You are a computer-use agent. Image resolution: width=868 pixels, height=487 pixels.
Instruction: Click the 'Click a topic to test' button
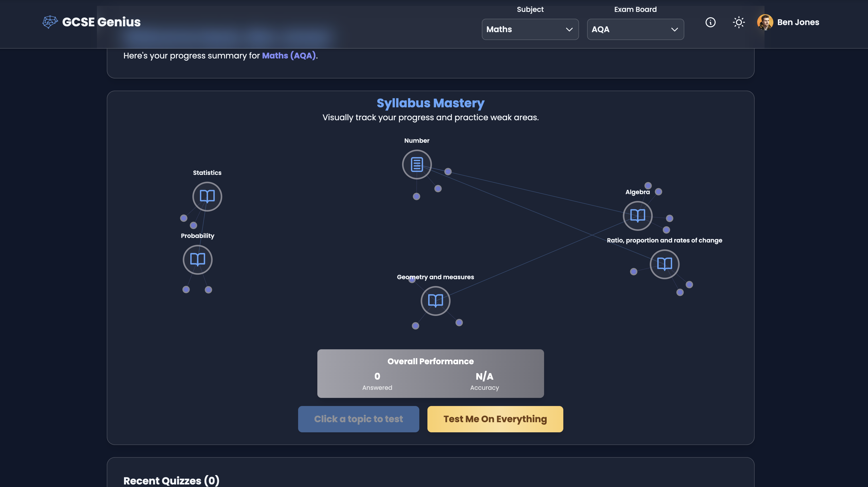[358, 419]
